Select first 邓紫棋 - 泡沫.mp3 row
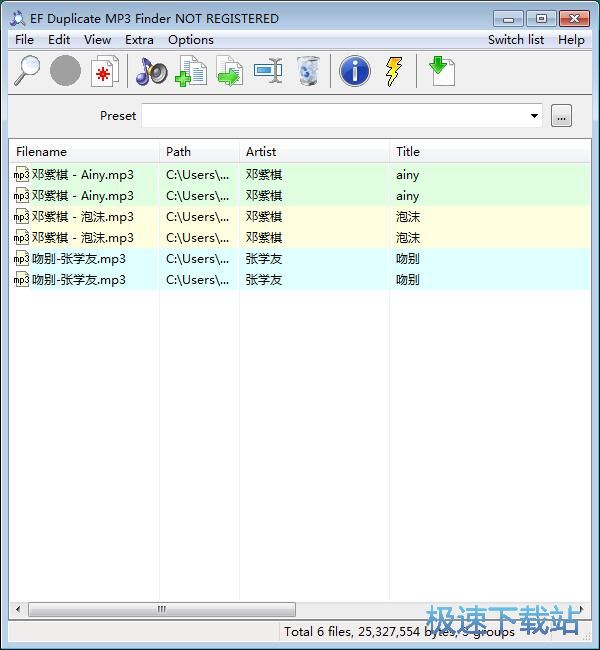The width and height of the screenshot is (600, 650). pos(300,217)
